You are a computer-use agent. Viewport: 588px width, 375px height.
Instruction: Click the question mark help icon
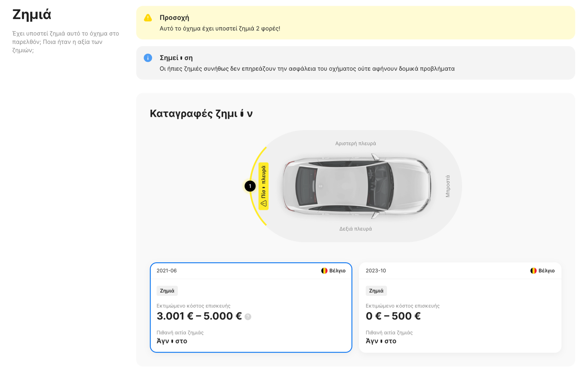point(248,316)
